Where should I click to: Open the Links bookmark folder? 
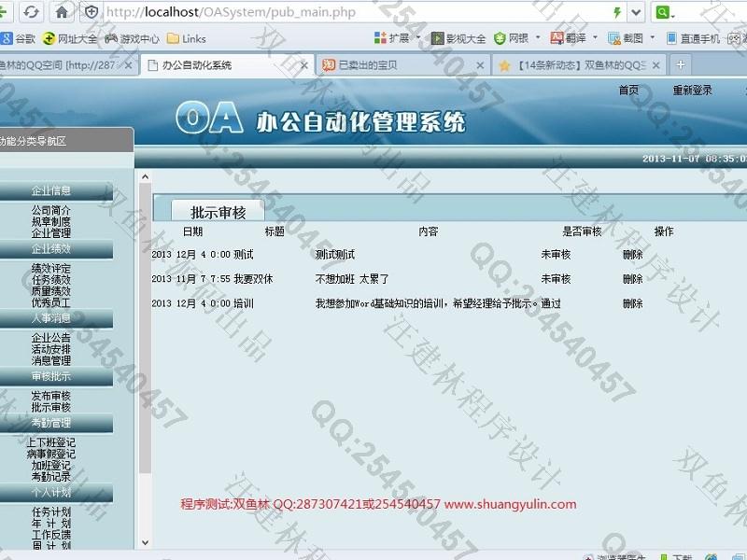pyautogui.click(x=187, y=38)
